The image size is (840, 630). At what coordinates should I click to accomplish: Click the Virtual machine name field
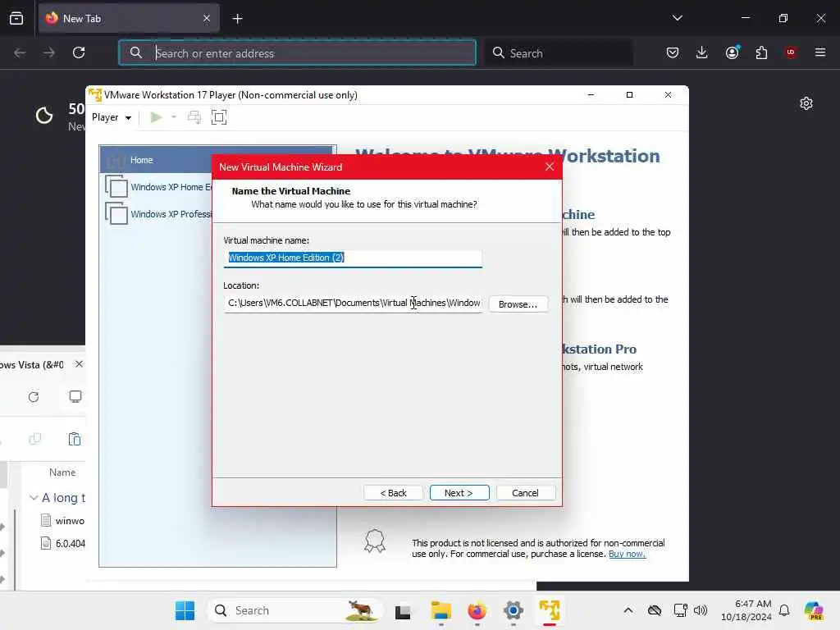coord(353,258)
